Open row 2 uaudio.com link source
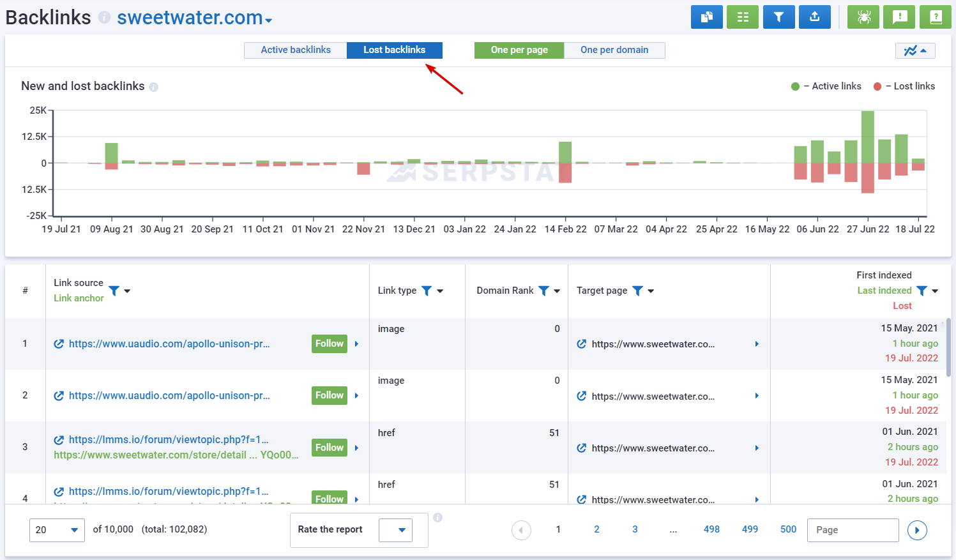Screen dimensions: 956x560 click(x=169, y=395)
